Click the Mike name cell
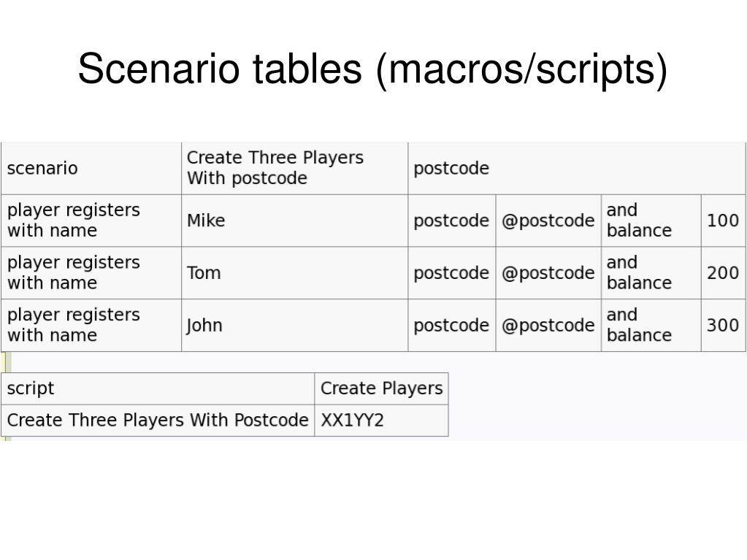Image resolution: width=747 pixels, height=560 pixels. click(x=294, y=220)
